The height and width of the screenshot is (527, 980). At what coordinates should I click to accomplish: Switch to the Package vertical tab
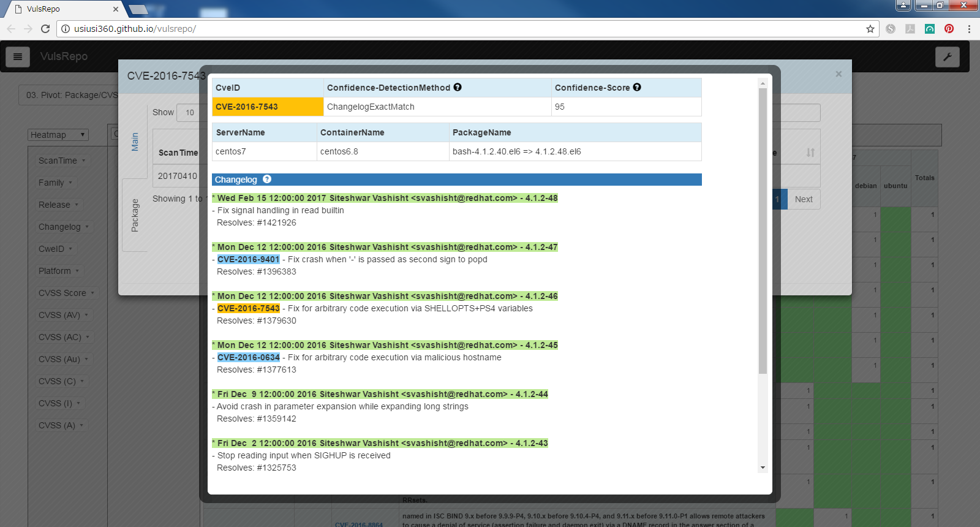135,215
